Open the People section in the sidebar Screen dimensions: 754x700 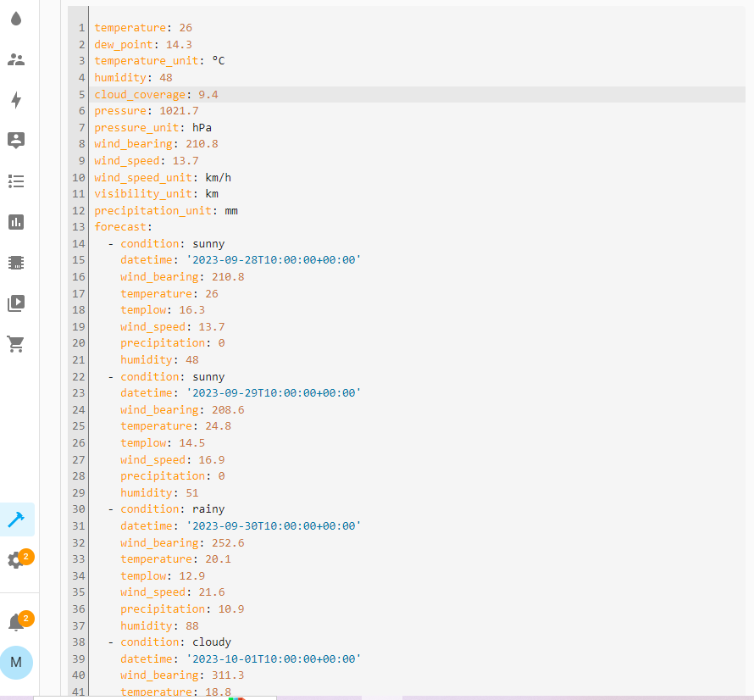16,59
